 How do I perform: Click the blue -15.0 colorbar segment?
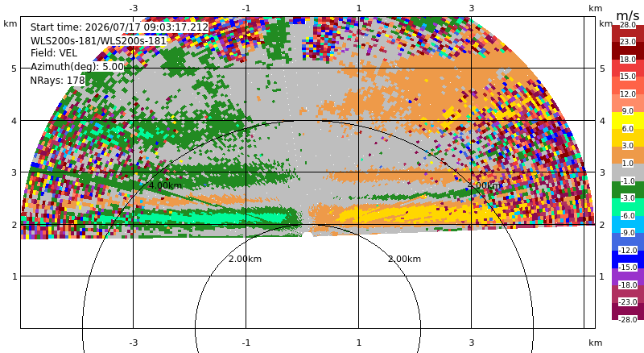point(628,260)
